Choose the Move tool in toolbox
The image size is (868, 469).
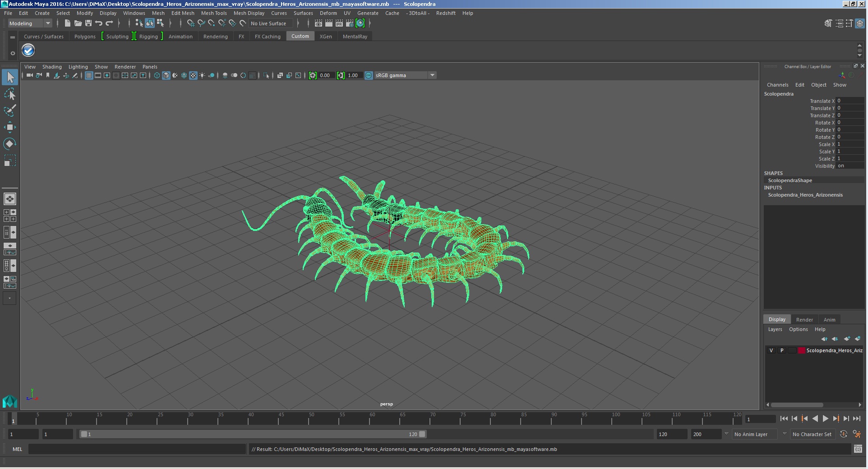[x=10, y=127]
